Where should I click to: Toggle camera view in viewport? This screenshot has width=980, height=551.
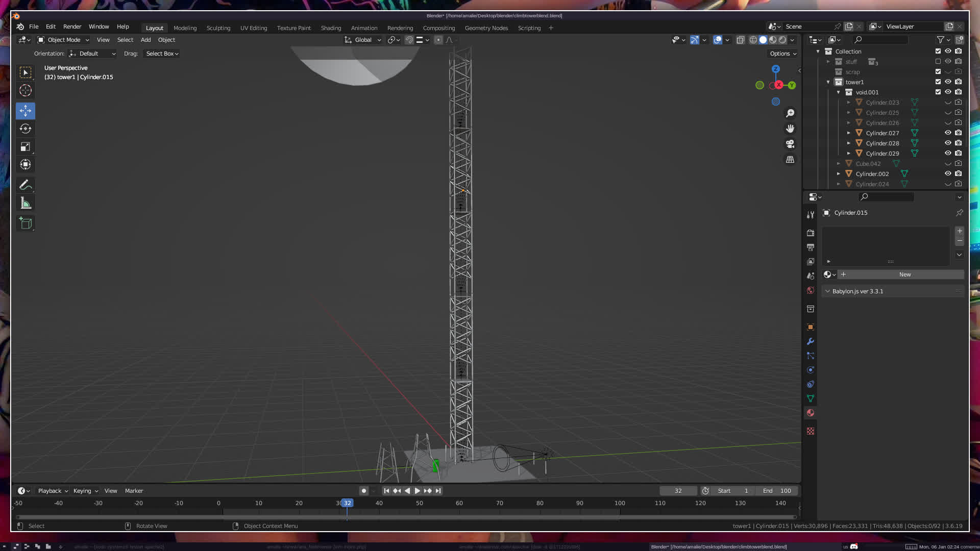(x=790, y=144)
